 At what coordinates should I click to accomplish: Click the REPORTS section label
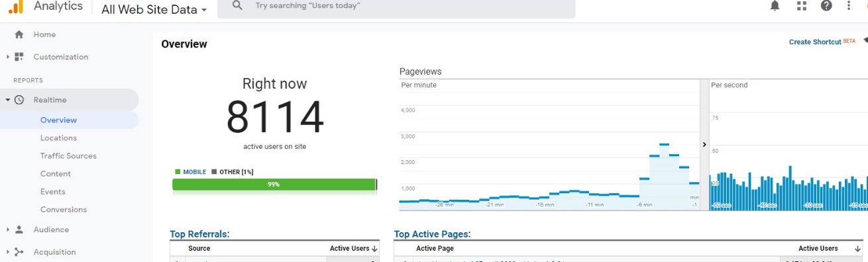[x=28, y=81]
